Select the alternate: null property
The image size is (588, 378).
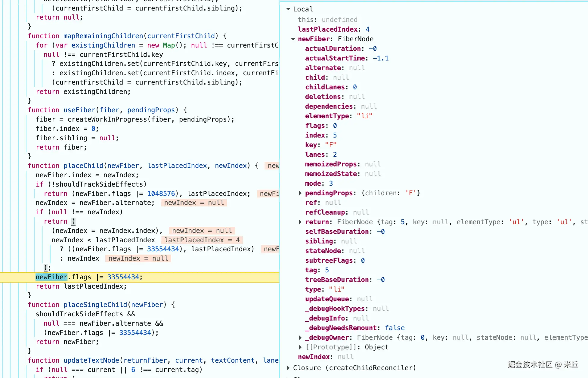[335, 68]
